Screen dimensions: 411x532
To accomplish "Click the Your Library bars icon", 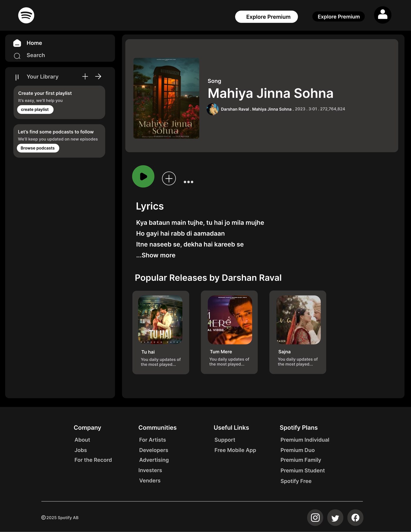I will (x=17, y=77).
